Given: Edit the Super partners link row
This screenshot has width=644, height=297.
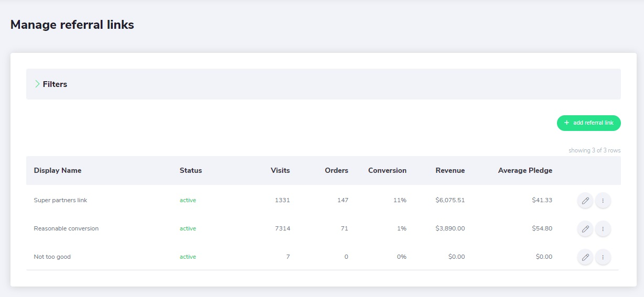Looking at the screenshot, I should click(x=585, y=200).
